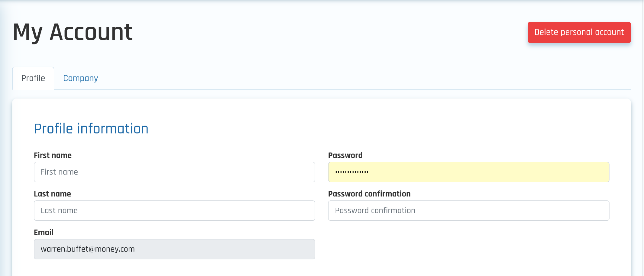The image size is (644, 276).
Task: Click the "Password" field label
Action: pos(345,155)
